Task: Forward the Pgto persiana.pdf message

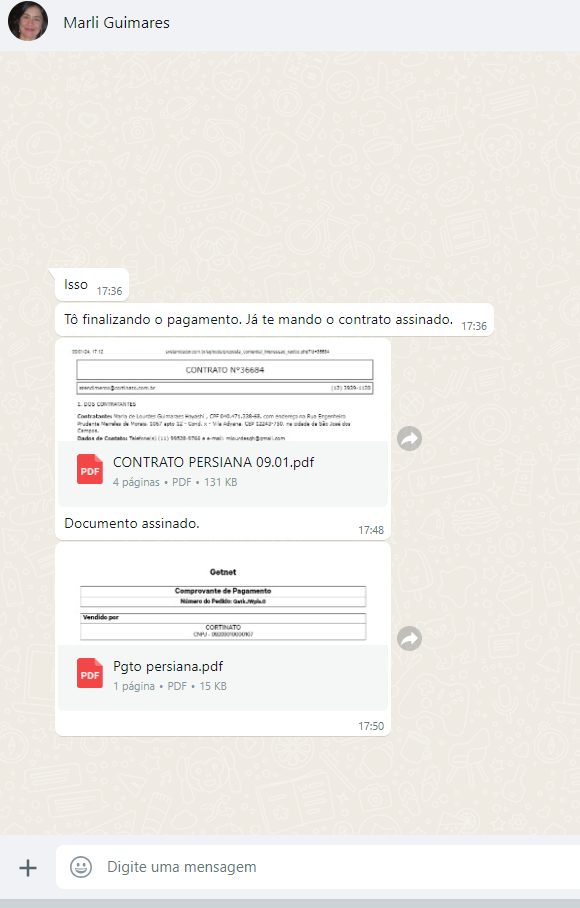Action: pyautogui.click(x=409, y=638)
